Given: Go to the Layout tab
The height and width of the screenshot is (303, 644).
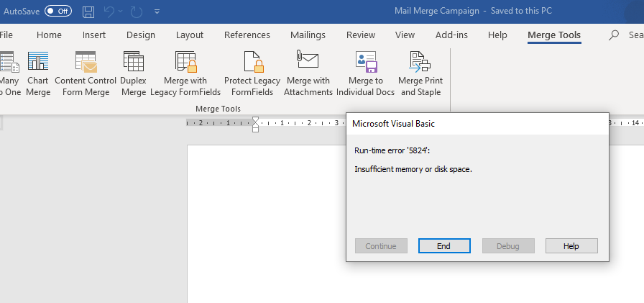Looking at the screenshot, I should (x=190, y=35).
